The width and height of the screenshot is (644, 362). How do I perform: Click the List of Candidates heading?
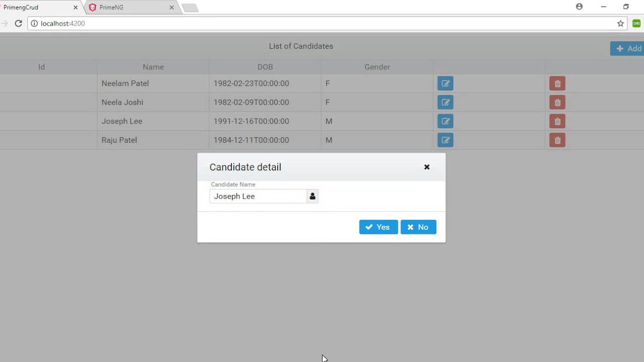[301, 46]
